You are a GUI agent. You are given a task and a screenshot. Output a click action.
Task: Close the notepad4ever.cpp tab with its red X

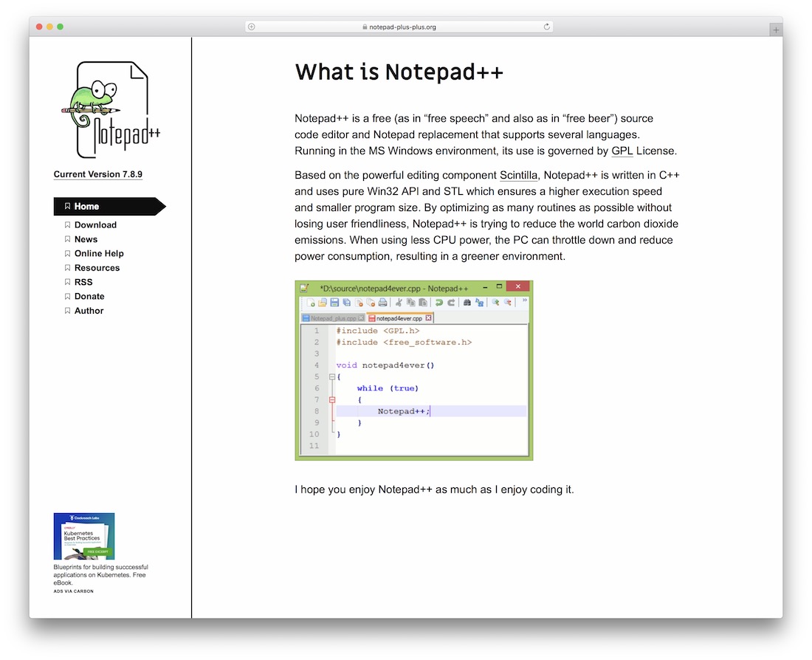coord(428,318)
